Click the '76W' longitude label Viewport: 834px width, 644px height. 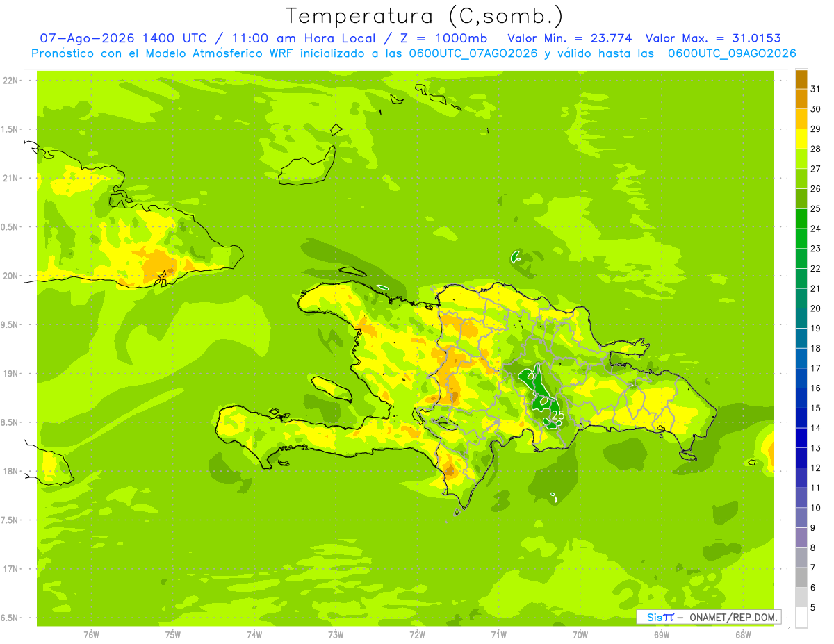point(90,634)
